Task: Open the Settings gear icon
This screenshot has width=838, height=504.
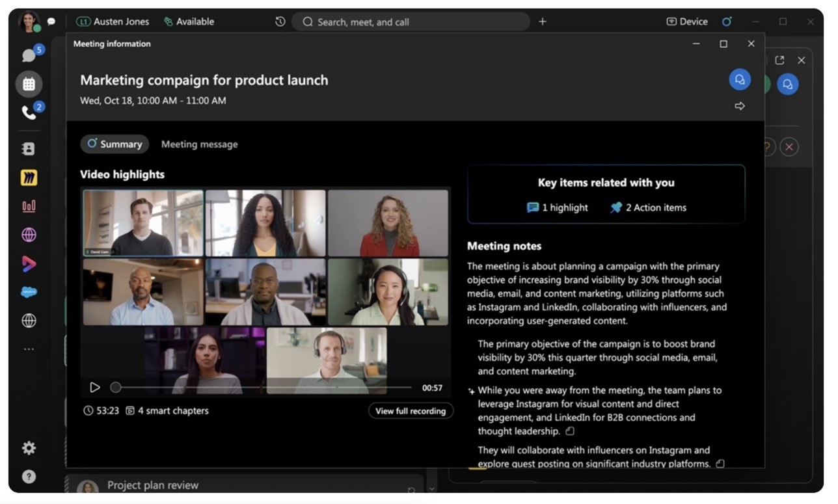Action: click(29, 448)
